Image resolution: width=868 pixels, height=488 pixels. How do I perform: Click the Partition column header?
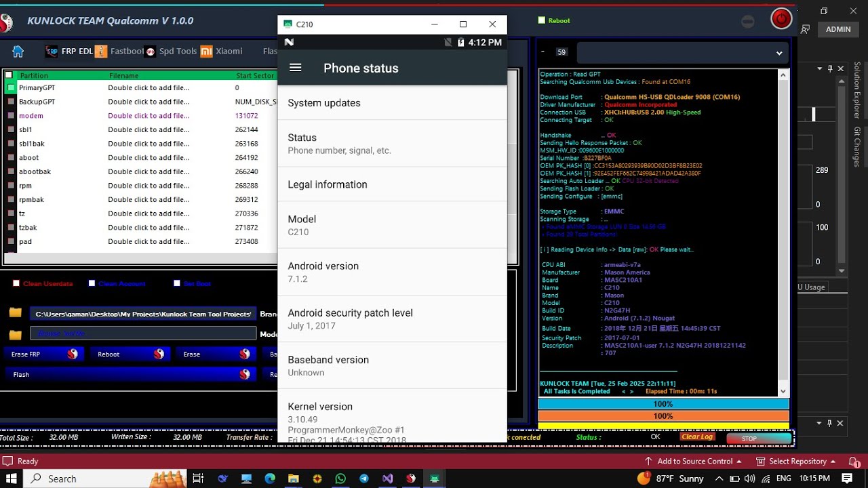click(x=34, y=76)
